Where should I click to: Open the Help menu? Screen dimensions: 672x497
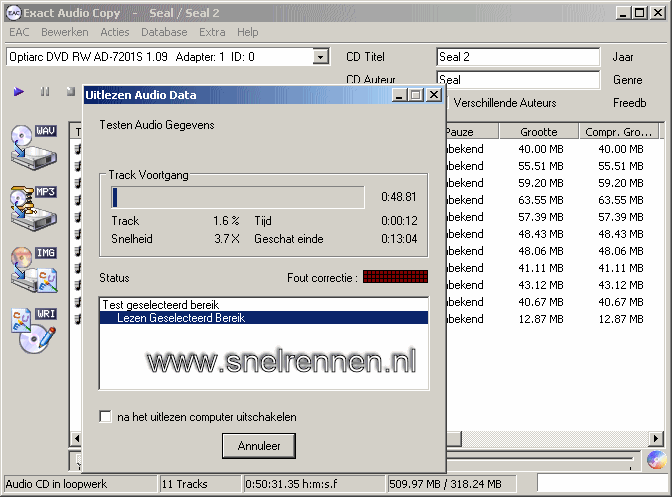[248, 32]
